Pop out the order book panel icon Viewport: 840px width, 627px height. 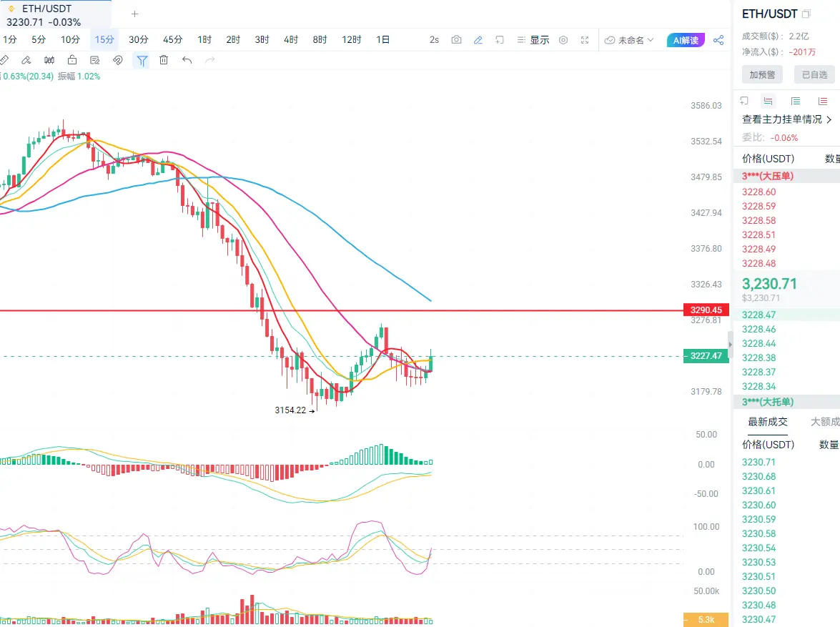(744, 101)
